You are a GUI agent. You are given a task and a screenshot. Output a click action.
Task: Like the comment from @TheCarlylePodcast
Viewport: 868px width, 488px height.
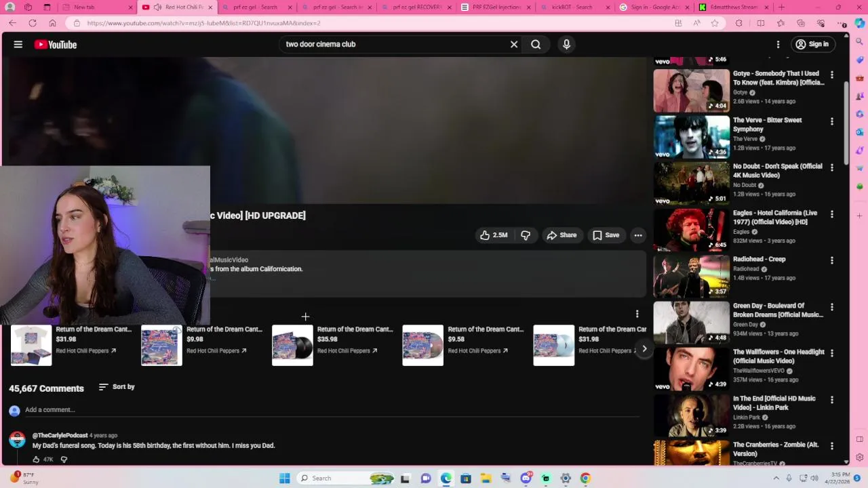click(x=36, y=460)
